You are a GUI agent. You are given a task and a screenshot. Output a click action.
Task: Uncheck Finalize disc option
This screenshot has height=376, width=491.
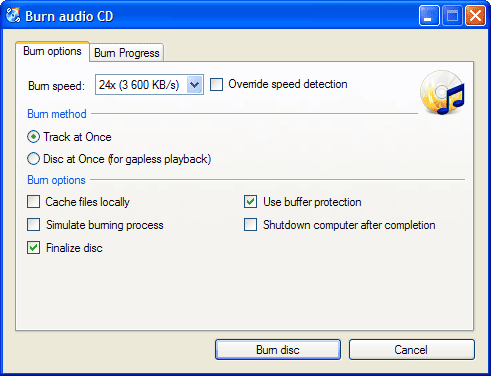33,248
